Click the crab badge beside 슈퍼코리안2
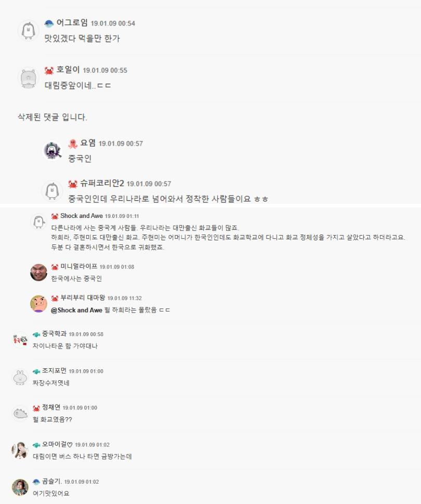 click(73, 184)
